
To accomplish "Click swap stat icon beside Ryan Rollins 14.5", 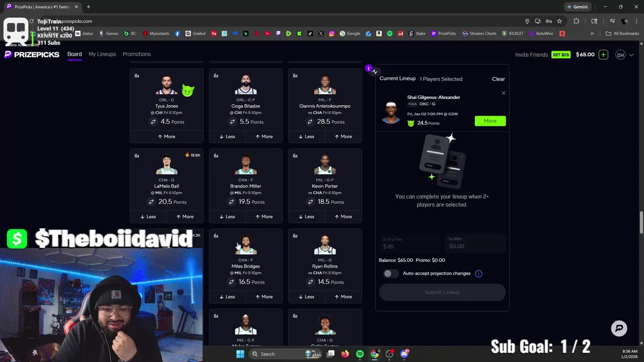I will click(310, 282).
